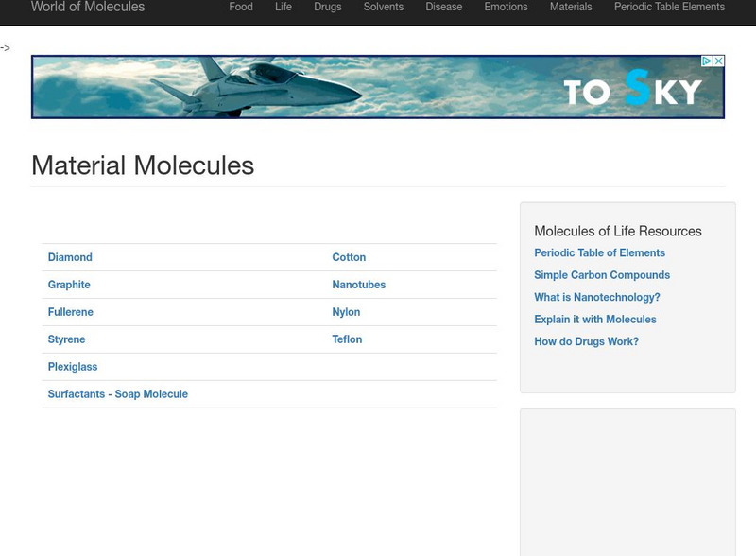Image resolution: width=756 pixels, height=556 pixels.
Task: Open Surfactants - Soap Molecule link
Action: 118,394
